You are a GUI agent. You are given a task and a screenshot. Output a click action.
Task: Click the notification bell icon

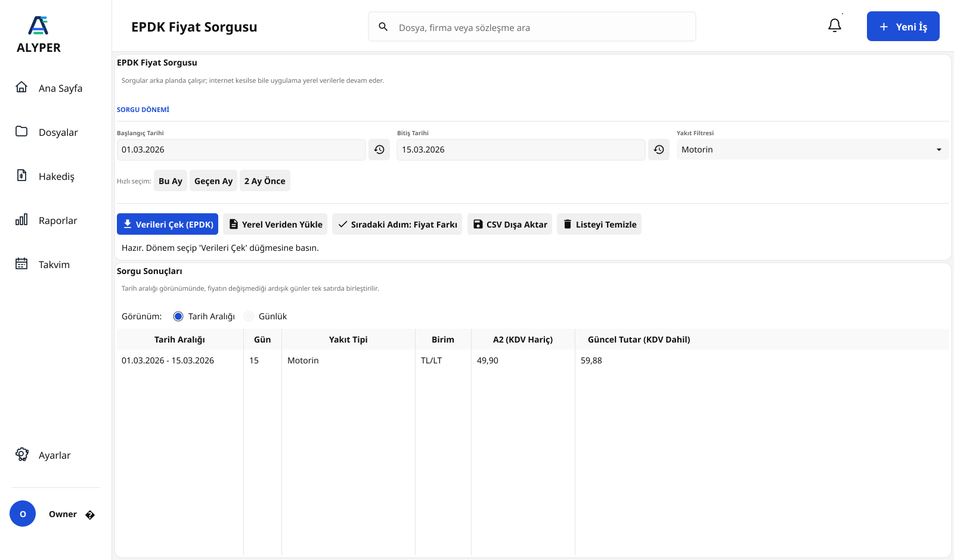pos(835,25)
